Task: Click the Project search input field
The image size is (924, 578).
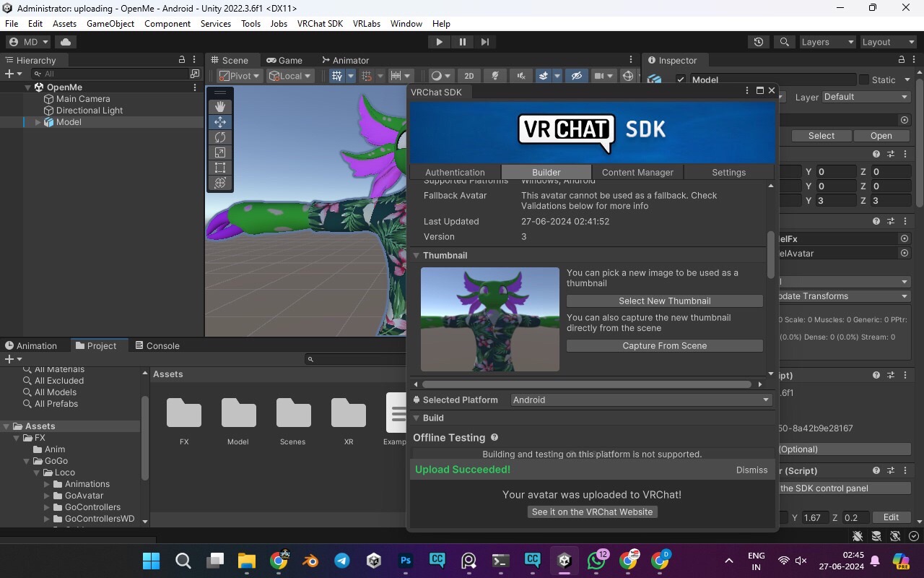Action: (357, 359)
